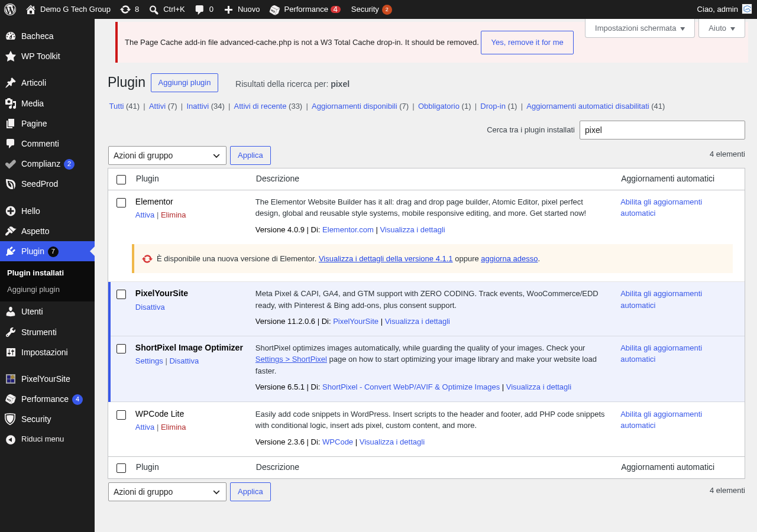Expand Impostazioni schermata panel
757x532 pixels.
click(640, 28)
